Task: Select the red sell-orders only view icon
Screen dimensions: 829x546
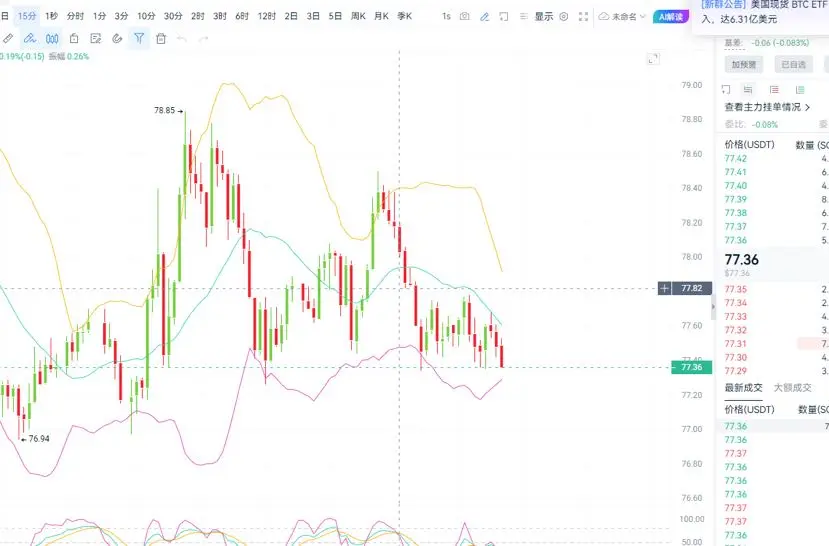Action: [774, 89]
